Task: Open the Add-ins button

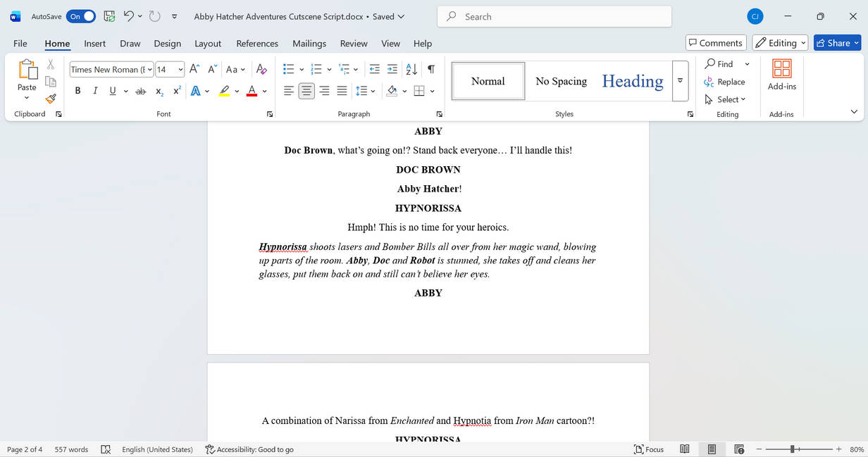Action: click(782, 75)
